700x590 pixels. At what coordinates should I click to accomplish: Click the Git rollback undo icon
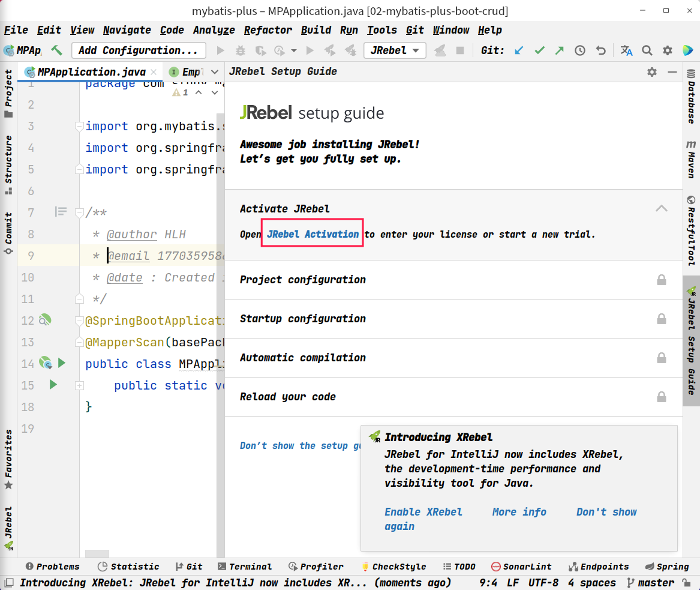pyautogui.click(x=601, y=50)
